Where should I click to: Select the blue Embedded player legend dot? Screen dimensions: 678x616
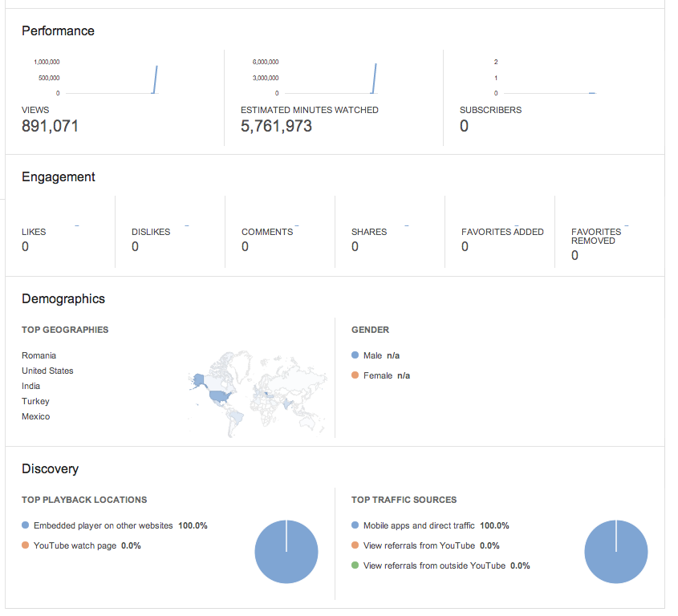[x=25, y=525]
